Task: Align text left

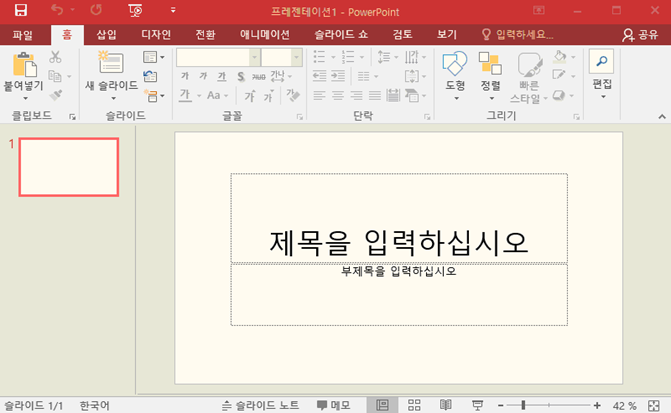Action: [319, 95]
